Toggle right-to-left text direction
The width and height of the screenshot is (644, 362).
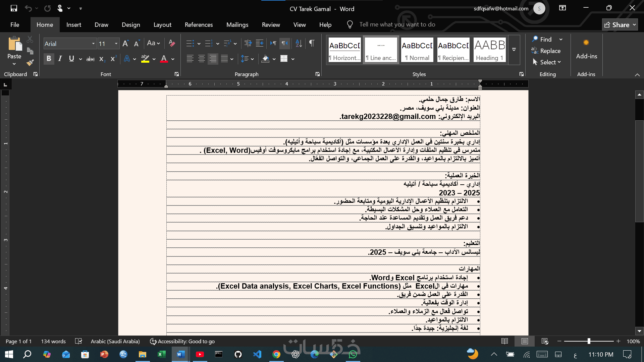click(285, 43)
